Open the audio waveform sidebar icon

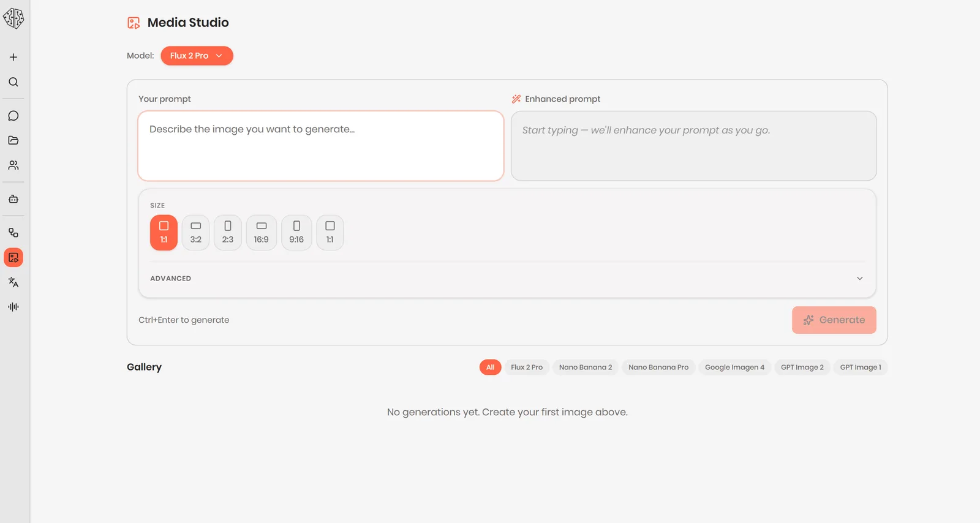(x=13, y=307)
